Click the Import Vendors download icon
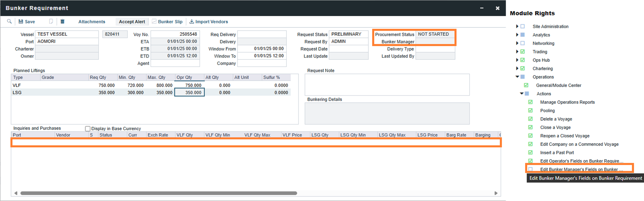644x201 pixels. tap(191, 22)
